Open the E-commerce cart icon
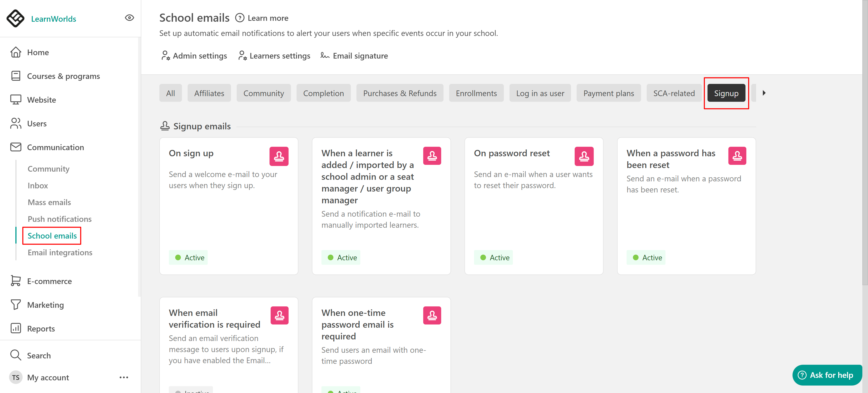Image resolution: width=868 pixels, height=393 pixels. tap(16, 281)
